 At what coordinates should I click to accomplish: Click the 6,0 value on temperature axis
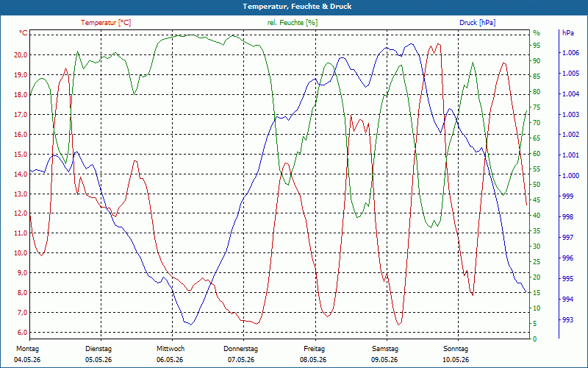coord(21,333)
